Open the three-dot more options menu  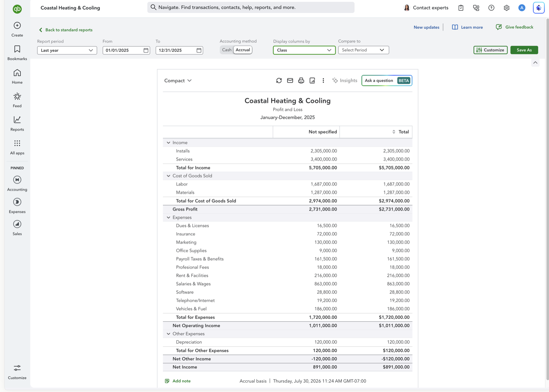pos(323,81)
